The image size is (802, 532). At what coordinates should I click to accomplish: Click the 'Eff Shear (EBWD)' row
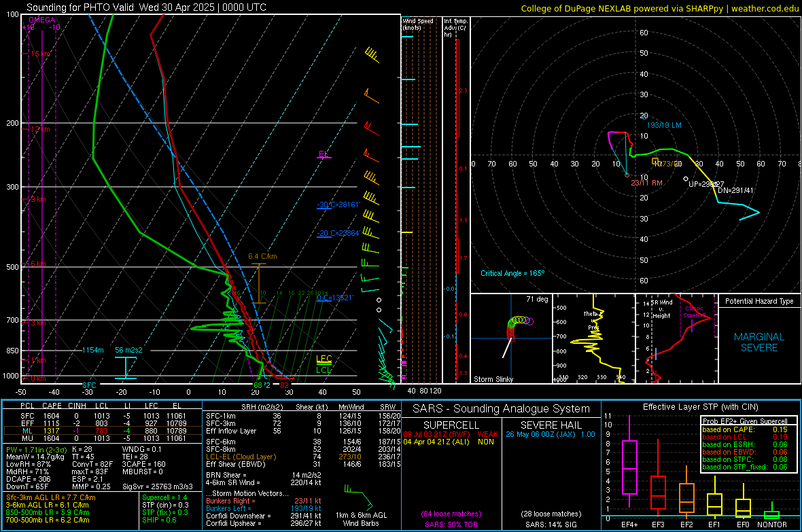pyautogui.click(x=303, y=464)
